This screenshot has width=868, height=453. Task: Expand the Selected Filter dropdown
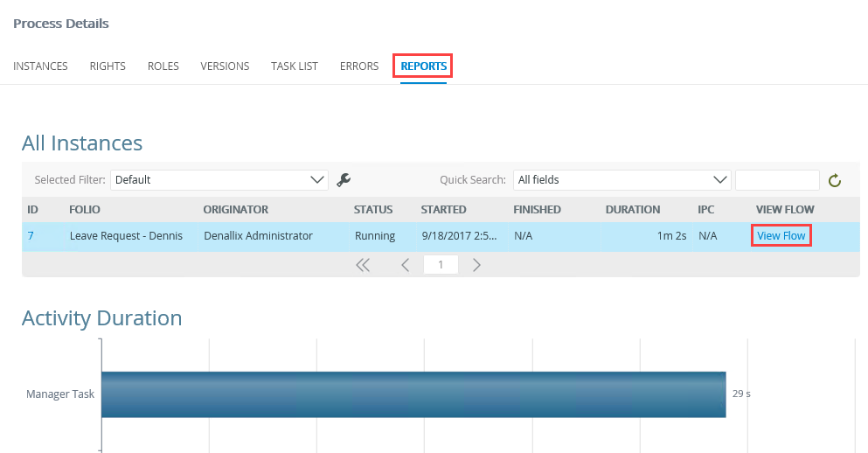coord(219,180)
